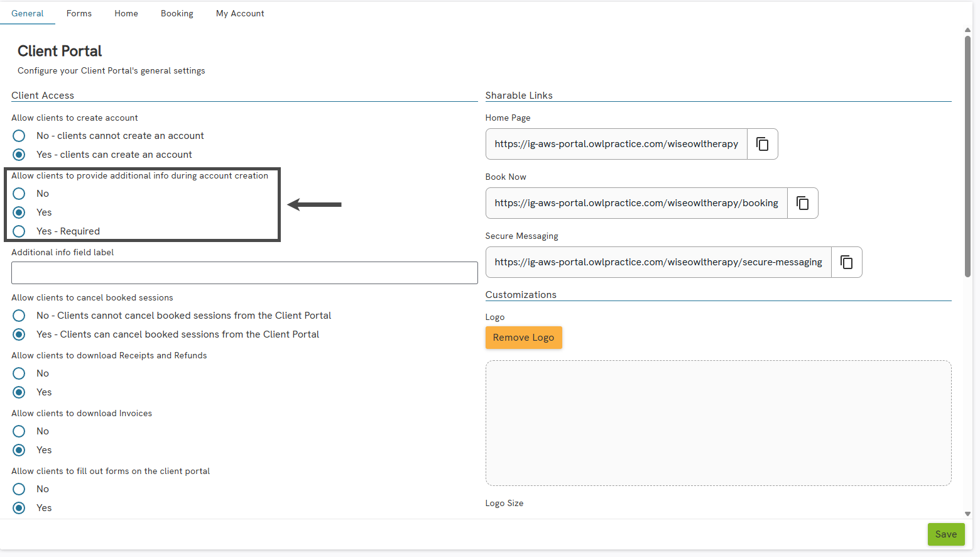
Task: Select 'No - Clients cannot cancel booked sessions'
Action: 19,316
